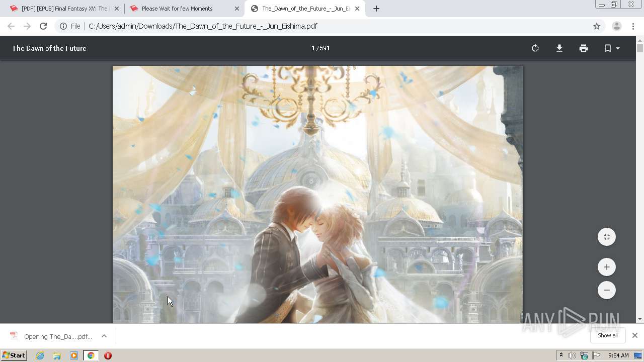This screenshot has width=644, height=362.
Task: Launch Internet Explorer from the taskbar
Action: (40, 355)
